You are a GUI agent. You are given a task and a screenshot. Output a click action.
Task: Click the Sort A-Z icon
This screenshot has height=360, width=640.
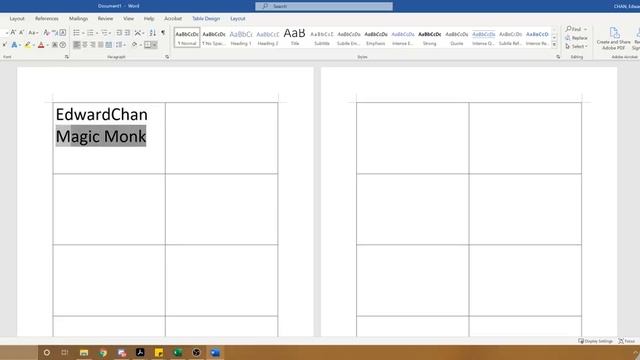(x=153, y=33)
